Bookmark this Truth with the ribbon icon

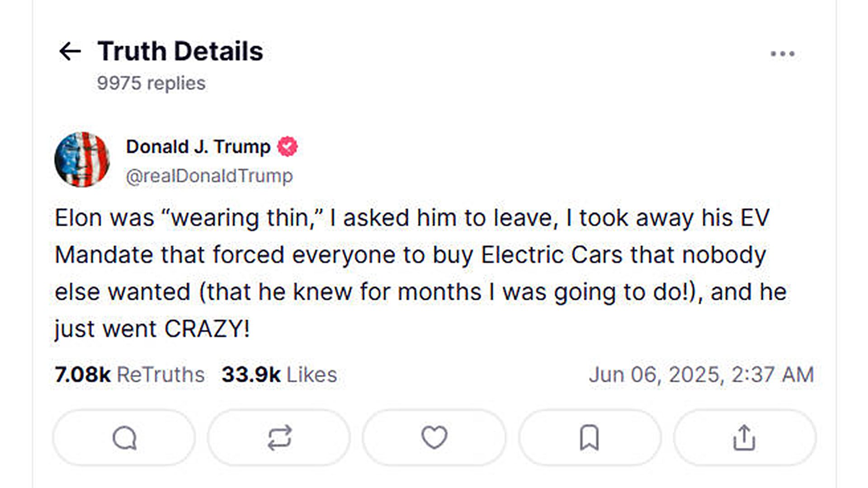pos(590,437)
